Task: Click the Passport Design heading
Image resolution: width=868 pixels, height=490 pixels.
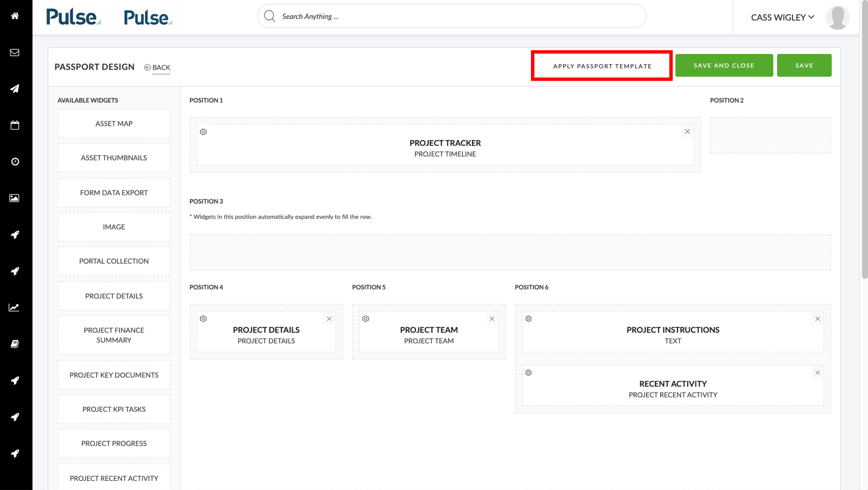Action: (x=94, y=67)
